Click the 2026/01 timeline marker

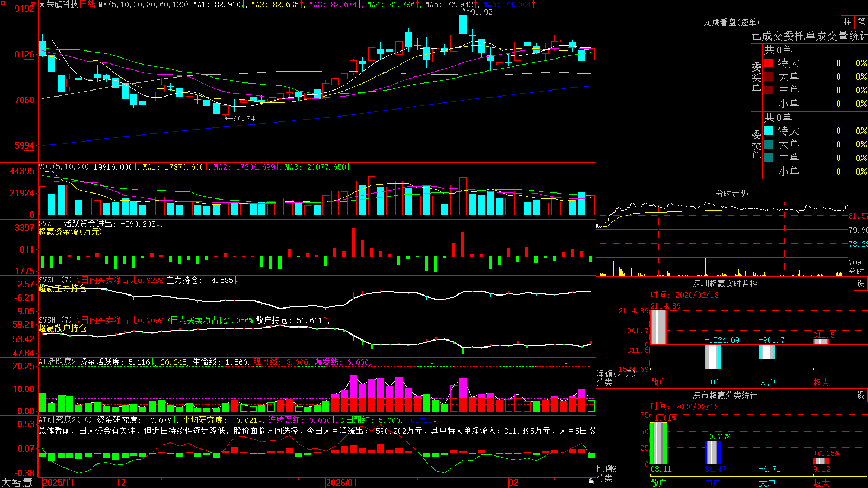(342, 483)
